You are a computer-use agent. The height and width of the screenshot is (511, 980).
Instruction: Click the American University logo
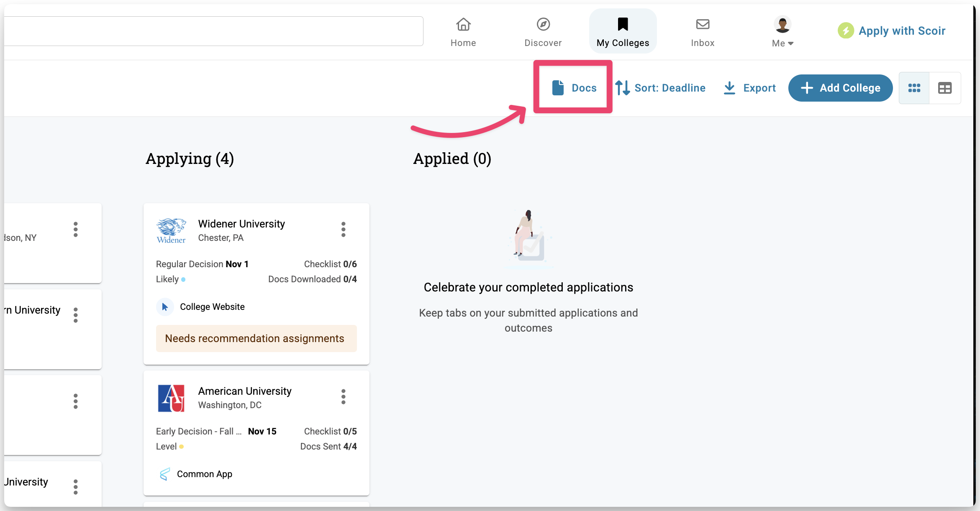click(x=171, y=398)
